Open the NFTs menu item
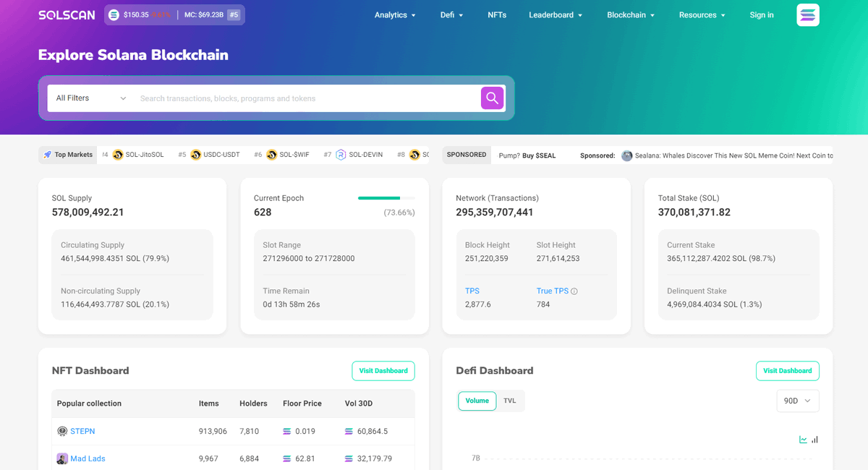Image resolution: width=868 pixels, height=470 pixels. (497, 15)
